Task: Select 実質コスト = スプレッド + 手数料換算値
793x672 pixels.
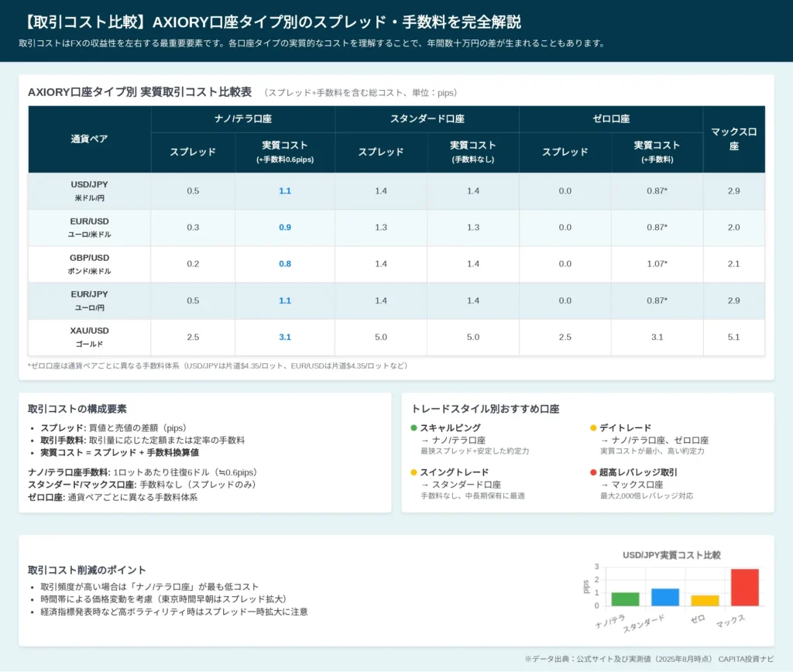Action: click(x=120, y=453)
